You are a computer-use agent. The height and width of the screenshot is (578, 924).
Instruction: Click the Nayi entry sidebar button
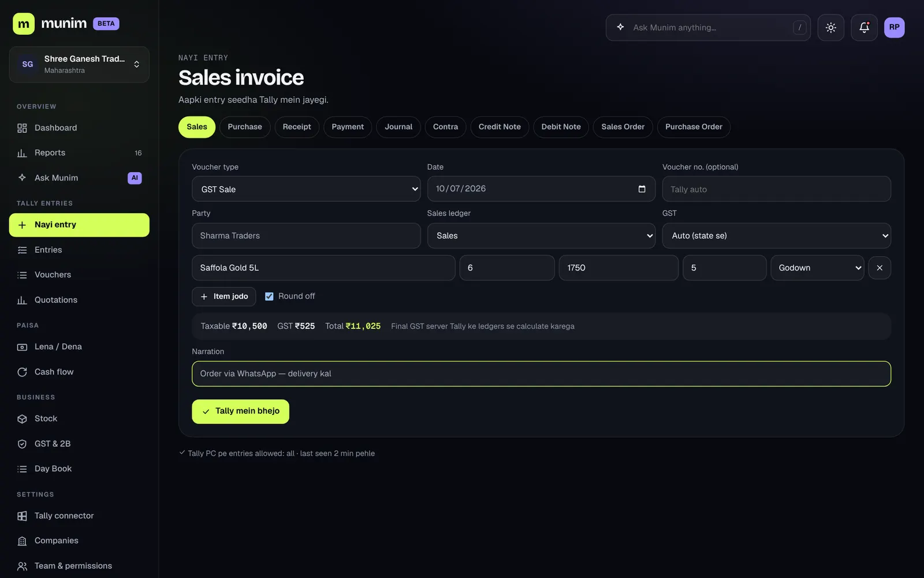tap(79, 225)
